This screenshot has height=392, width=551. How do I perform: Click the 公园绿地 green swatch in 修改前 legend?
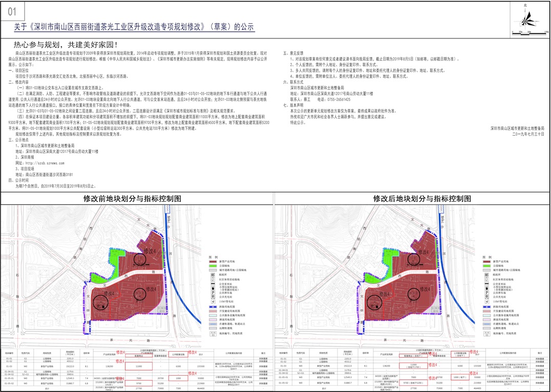click(x=213, y=266)
